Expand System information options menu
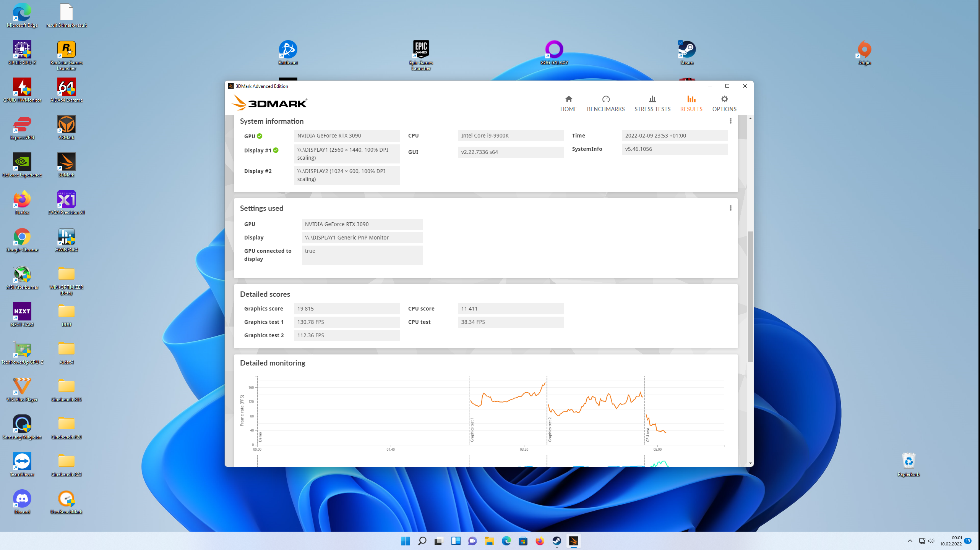 point(730,121)
